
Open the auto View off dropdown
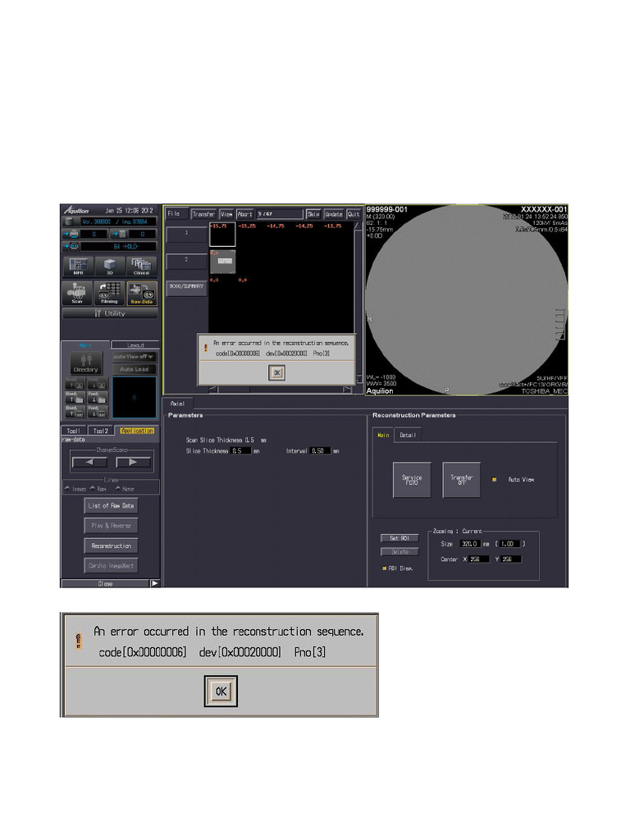coord(134,357)
